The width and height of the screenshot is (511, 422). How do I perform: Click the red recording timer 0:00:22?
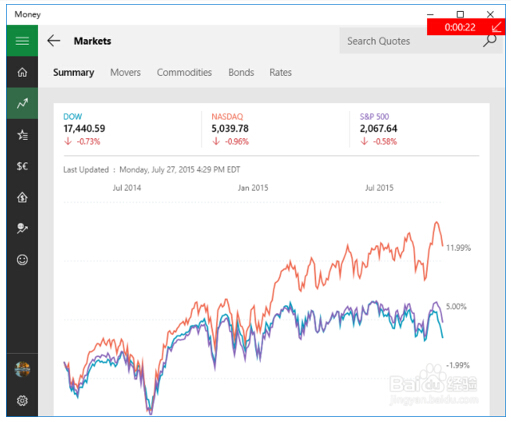(460, 27)
